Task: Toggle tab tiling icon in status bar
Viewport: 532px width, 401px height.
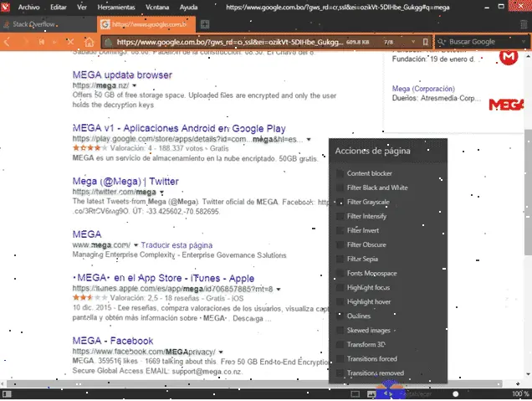Action: tap(356, 394)
